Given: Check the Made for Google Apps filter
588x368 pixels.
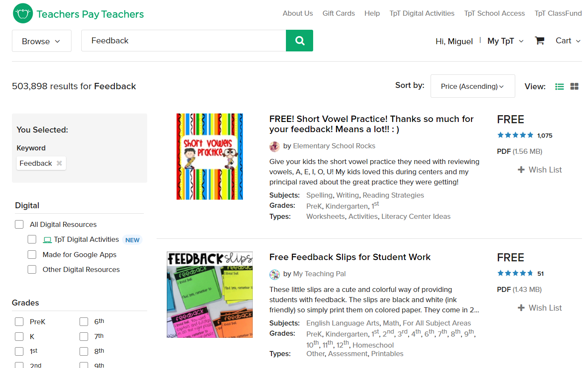Looking at the screenshot, I should pyautogui.click(x=32, y=255).
